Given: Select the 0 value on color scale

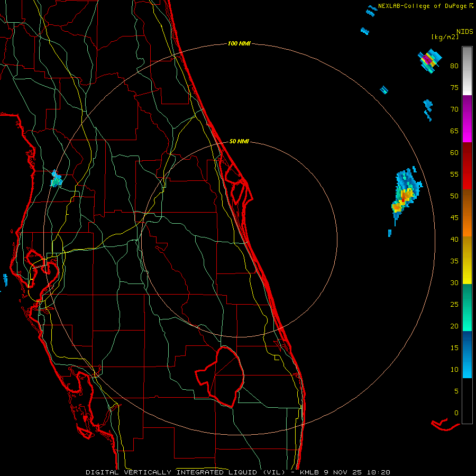Looking at the screenshot, I should [x=456, y=413].
